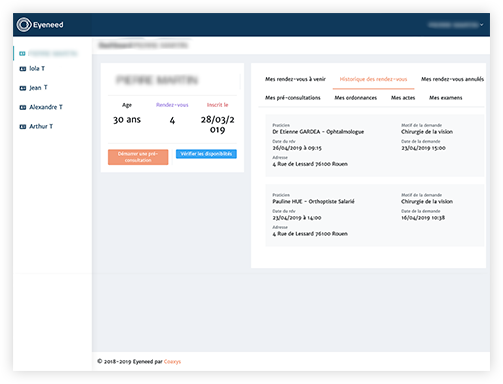Click the card icon beside Alexandre T

(x=22, y=107)
